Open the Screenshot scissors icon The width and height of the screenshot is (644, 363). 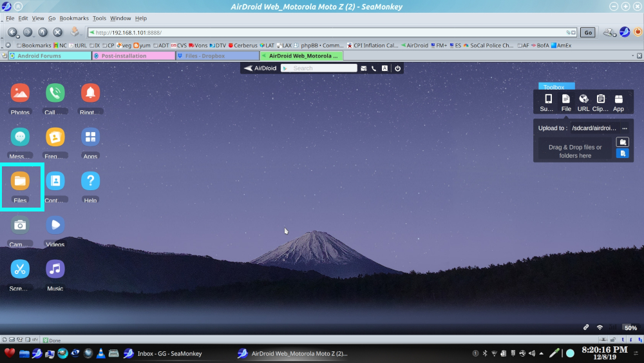tap(20, 270)
